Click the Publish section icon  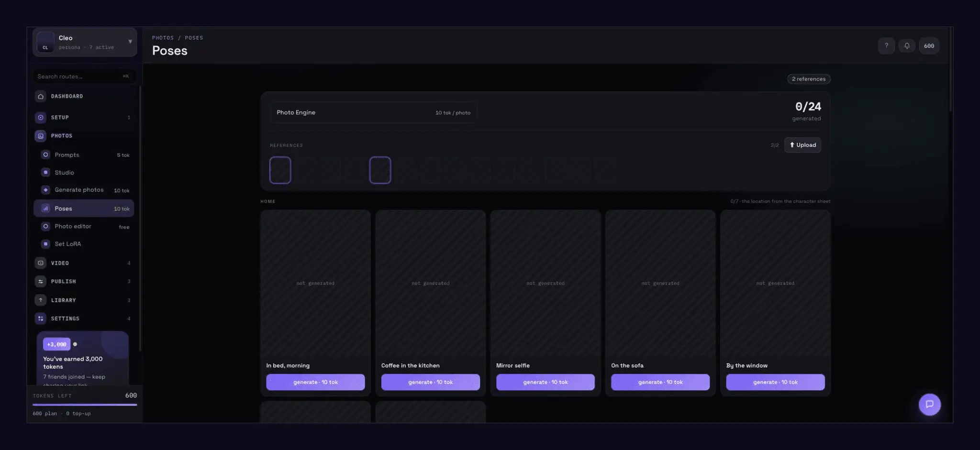41,281
